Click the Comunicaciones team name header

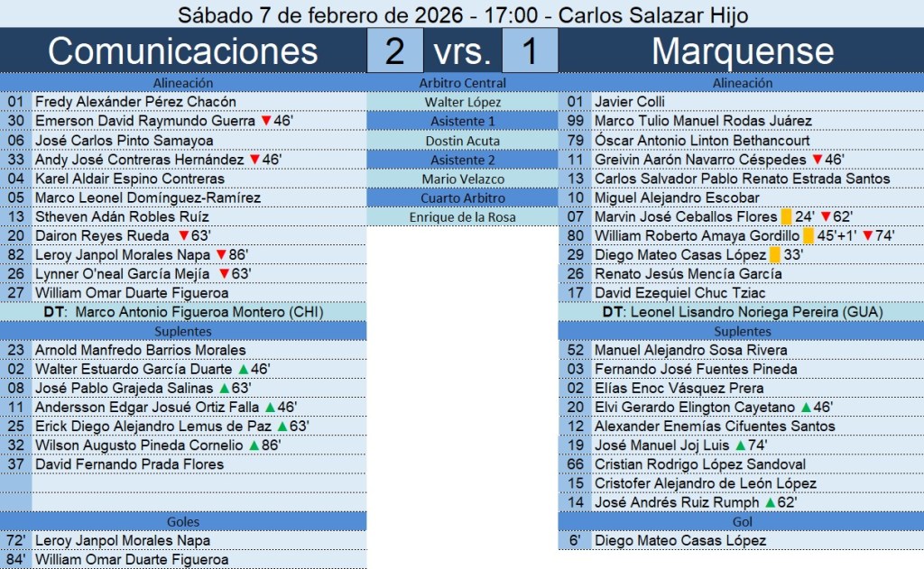(183, 51)
